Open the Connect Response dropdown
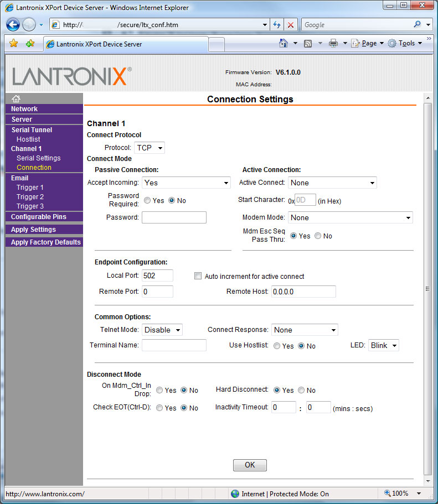 pos(305,330)
